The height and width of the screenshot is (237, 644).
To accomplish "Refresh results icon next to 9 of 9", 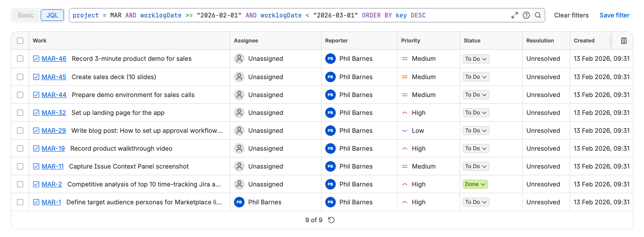I will point(331,220).
